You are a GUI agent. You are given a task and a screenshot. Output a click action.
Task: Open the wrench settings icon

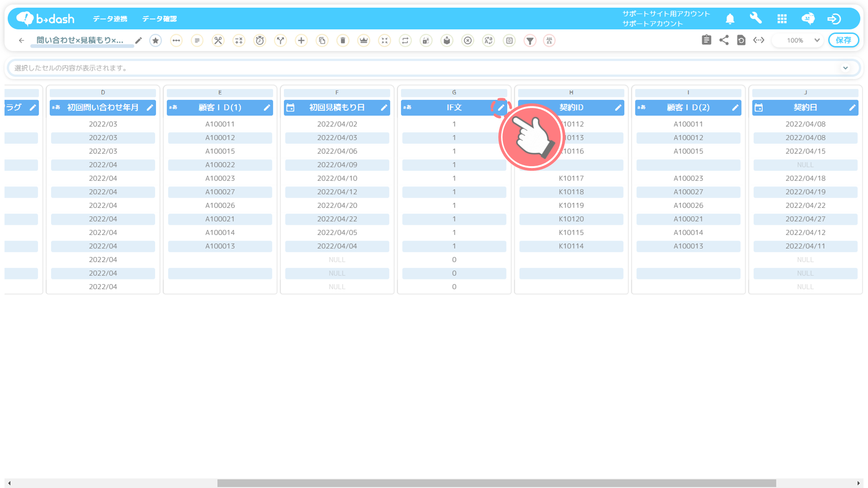pos(756,18)
